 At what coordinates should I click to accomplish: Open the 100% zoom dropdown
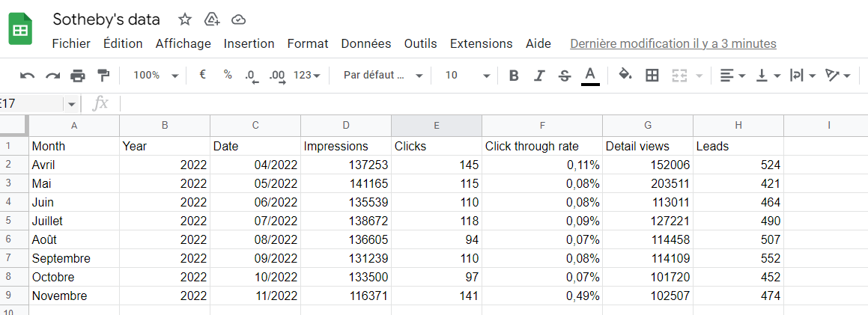click(156, 76)
